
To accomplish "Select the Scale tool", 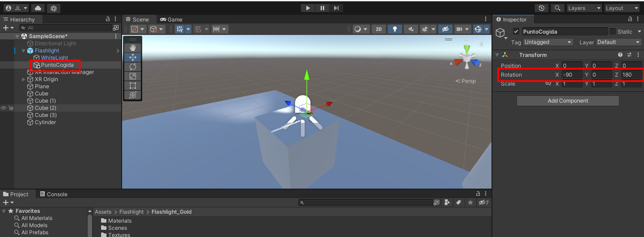I will [132, 76].
